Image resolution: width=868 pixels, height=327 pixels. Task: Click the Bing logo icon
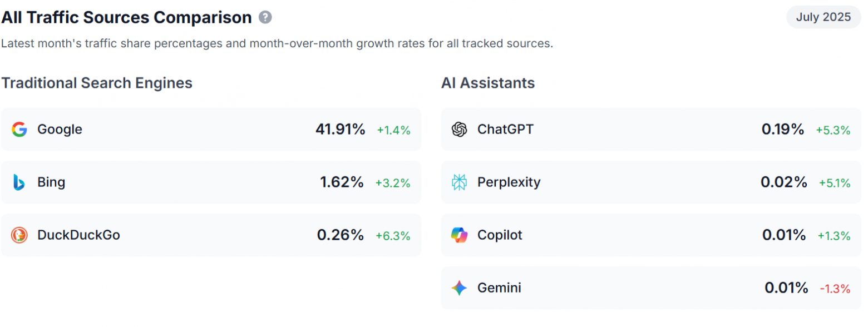19,182
